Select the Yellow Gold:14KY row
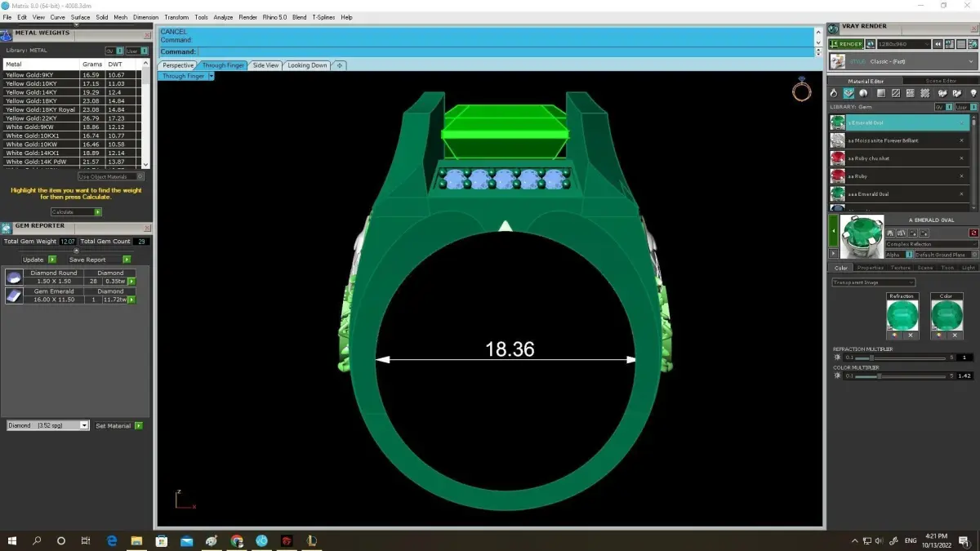 (72, 92)
